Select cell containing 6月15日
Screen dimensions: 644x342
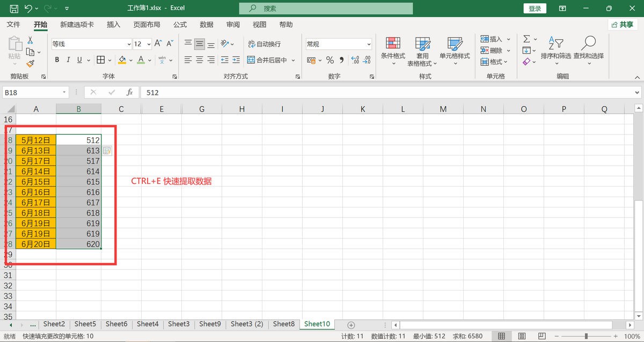(36, 182)
